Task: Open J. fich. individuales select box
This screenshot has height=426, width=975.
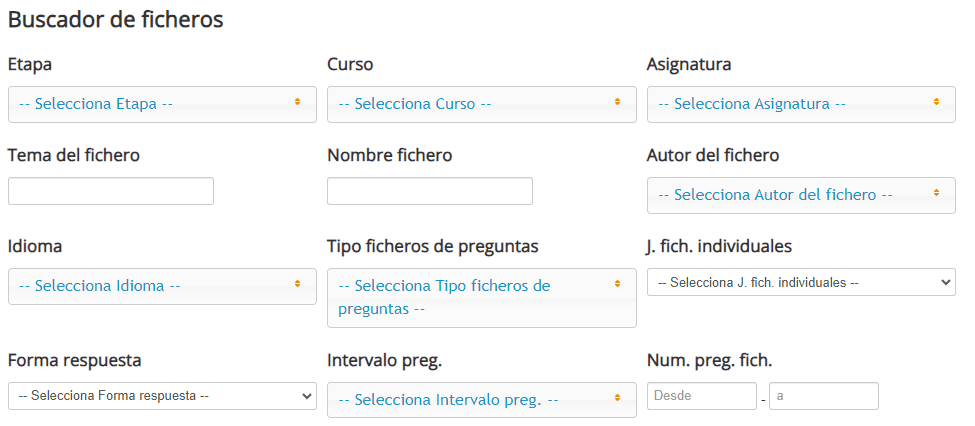Action: (x=801, y=282)
